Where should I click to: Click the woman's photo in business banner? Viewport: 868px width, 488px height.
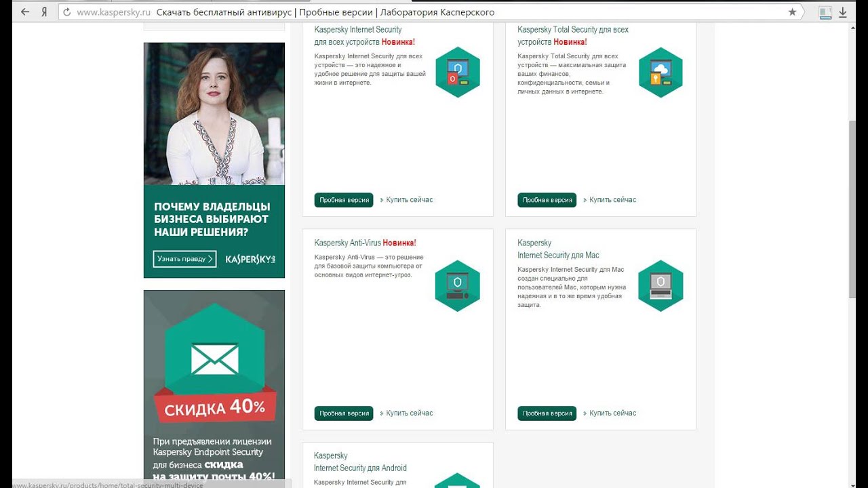214,114
